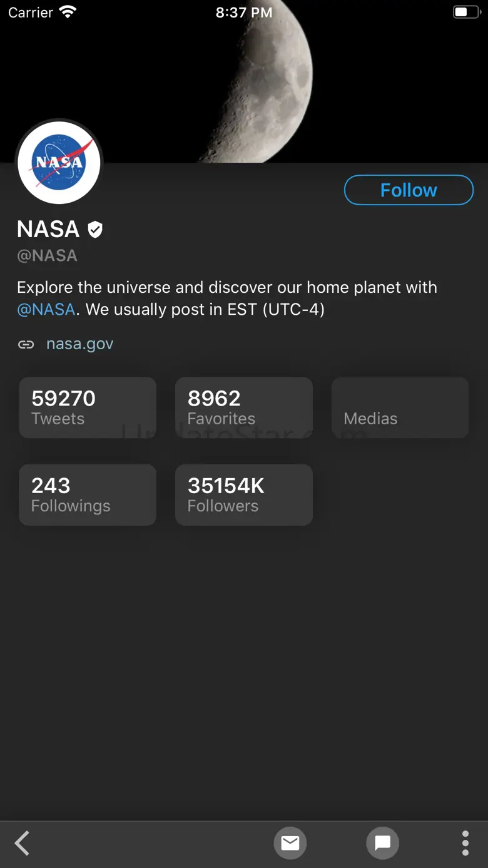Tap the back chevron arrow
Viewport: 488px width, 868px height.
click(23, 843)
